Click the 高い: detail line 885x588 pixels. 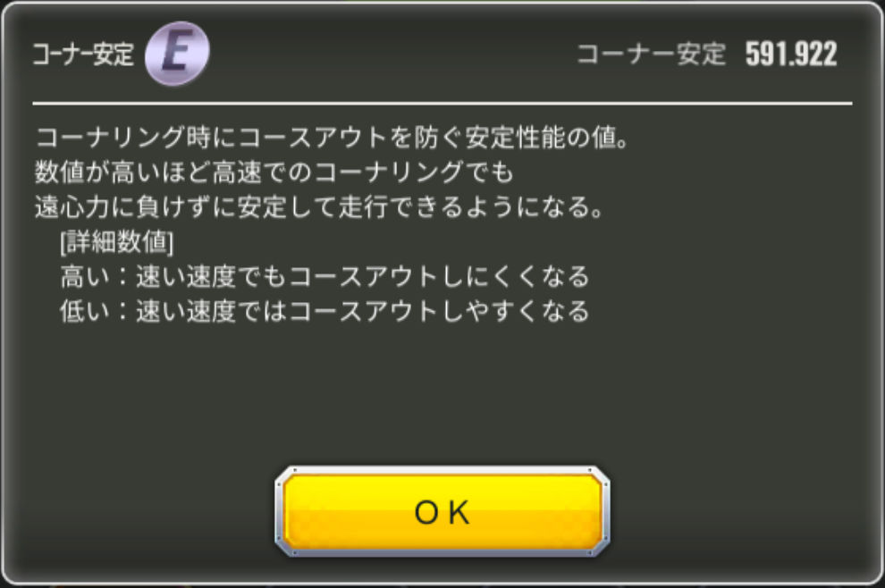point(325,276)
